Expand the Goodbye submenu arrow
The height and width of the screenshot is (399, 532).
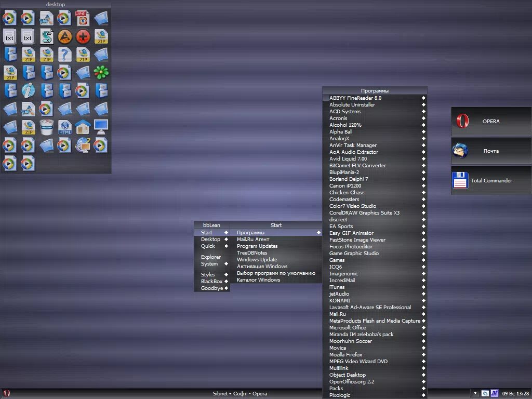point(226,288)
